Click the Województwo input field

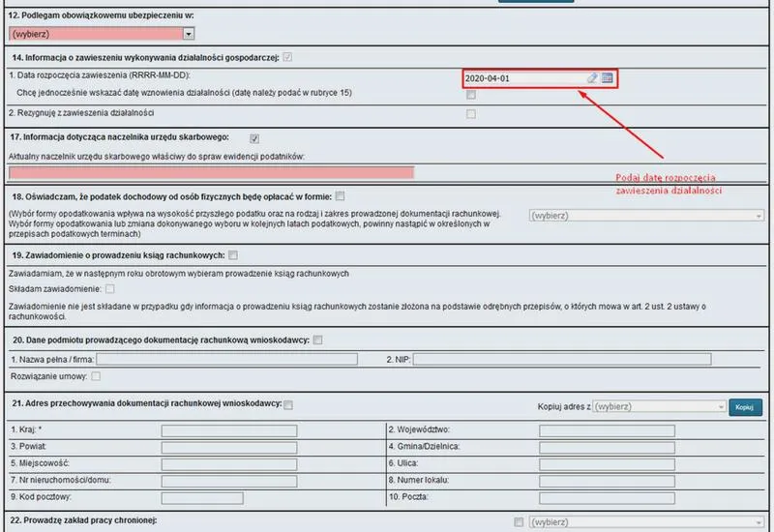607,430
